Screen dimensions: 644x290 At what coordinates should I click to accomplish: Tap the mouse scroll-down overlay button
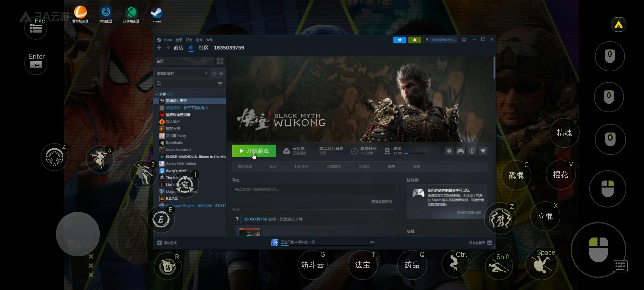coord(609,97)
